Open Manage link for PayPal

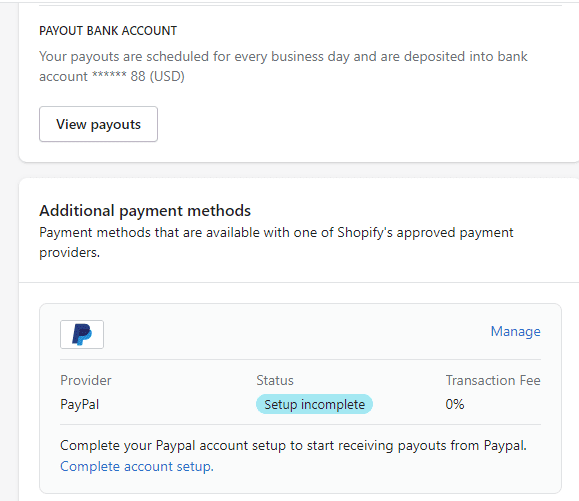click(515, 332)
